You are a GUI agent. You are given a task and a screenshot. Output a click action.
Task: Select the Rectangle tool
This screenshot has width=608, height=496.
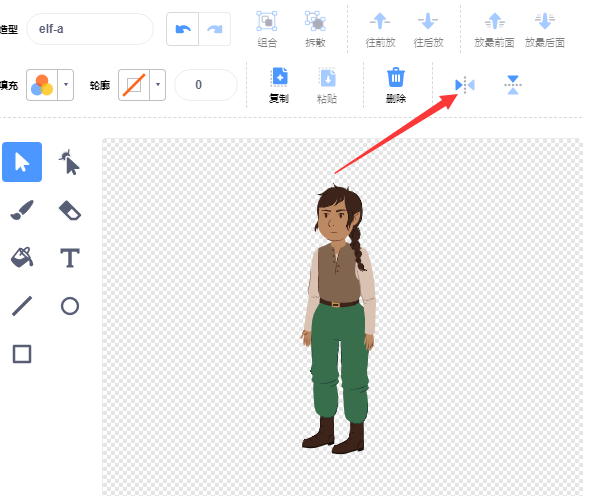(22, 353)
